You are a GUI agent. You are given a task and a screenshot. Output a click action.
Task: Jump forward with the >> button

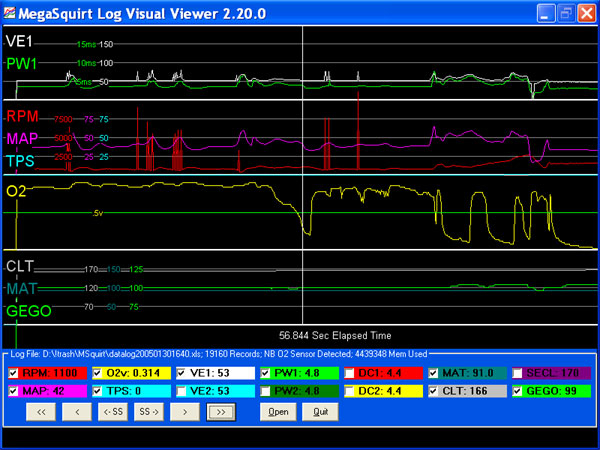221,412
